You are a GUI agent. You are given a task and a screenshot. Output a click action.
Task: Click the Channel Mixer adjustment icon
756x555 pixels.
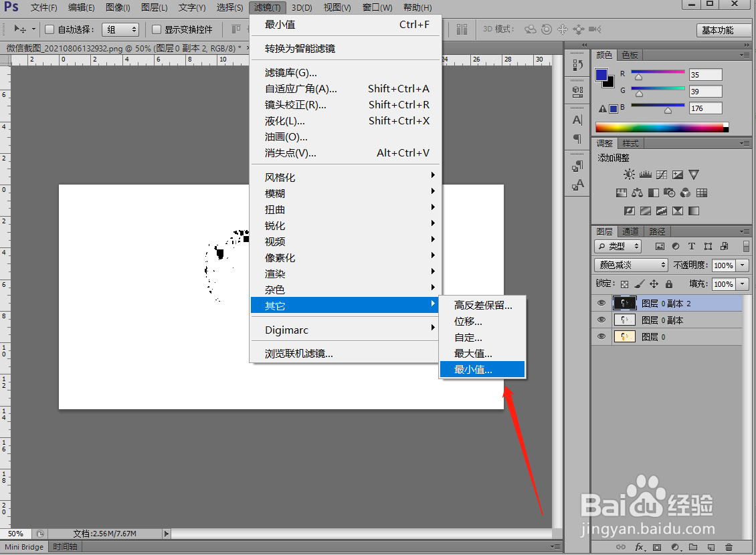[685, 193]
